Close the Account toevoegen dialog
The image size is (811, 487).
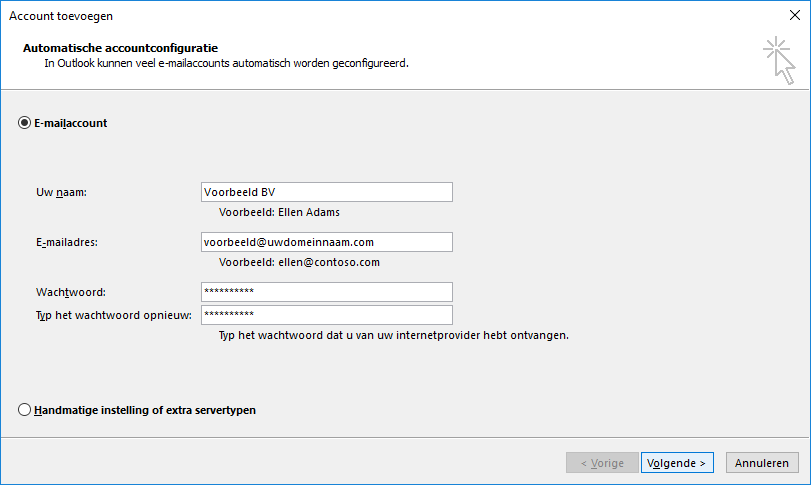pos(794,16)
